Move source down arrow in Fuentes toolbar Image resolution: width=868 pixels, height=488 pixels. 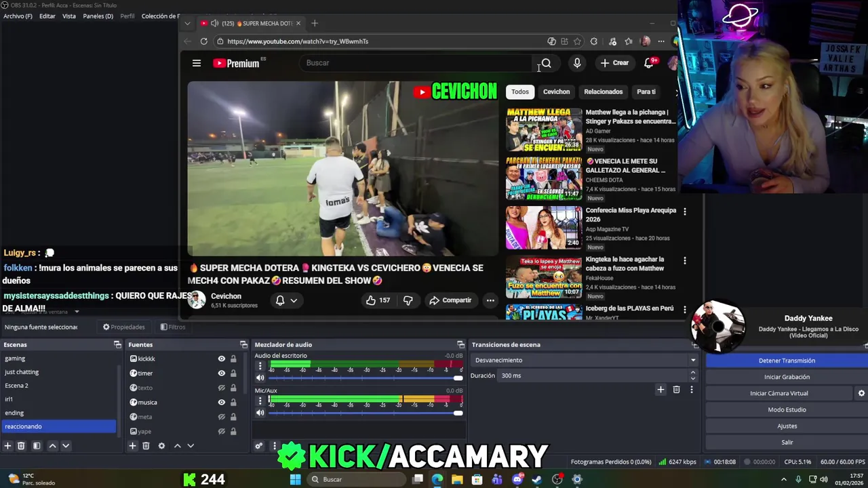coord(191,446)
